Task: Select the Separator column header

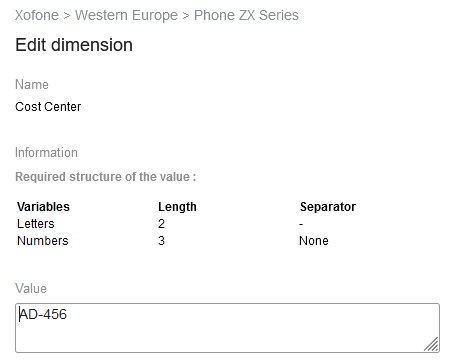Action: coord(328,207)
